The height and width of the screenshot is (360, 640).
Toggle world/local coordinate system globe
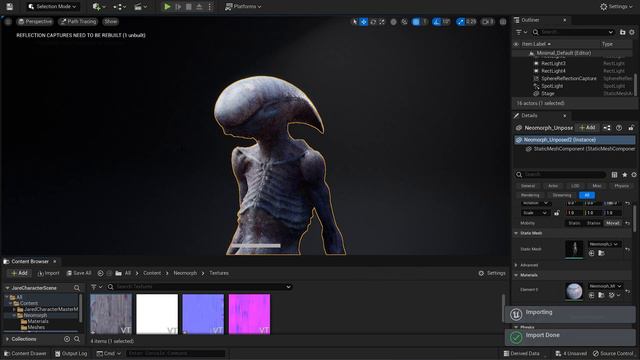(x=393, y=22)
